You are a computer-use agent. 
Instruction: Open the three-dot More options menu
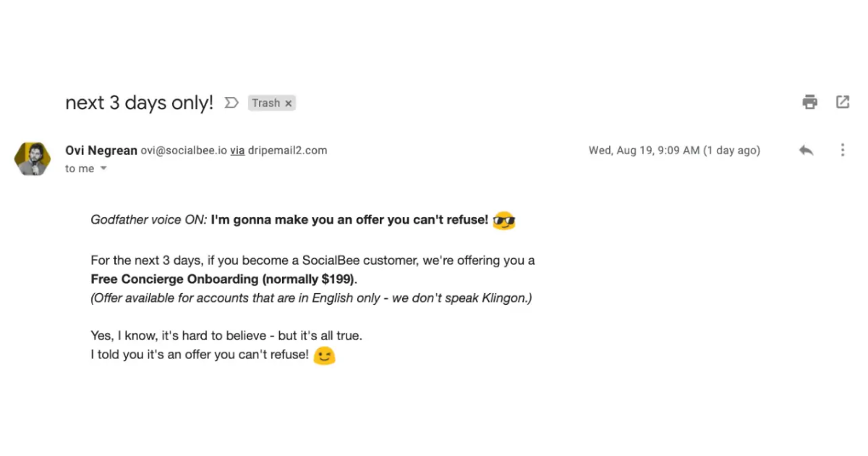843,151
